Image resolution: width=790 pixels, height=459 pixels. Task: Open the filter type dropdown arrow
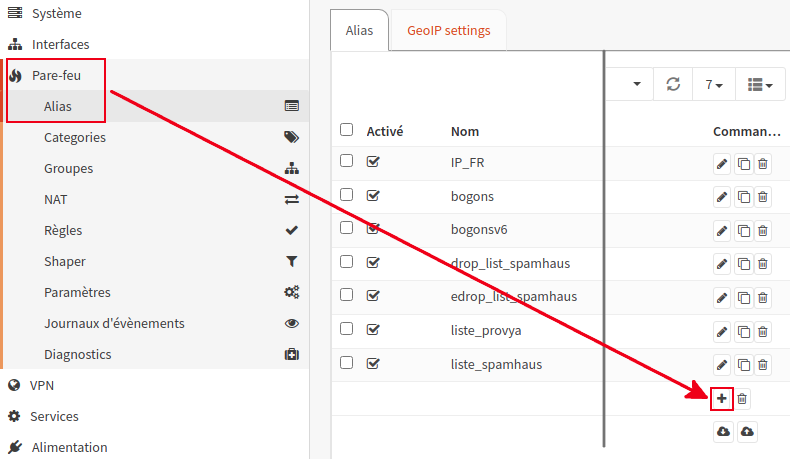(637, 84)
